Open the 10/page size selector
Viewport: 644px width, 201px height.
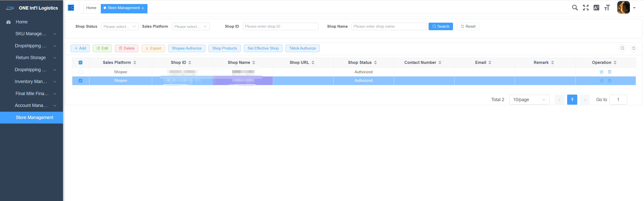[x=529, y=100]
